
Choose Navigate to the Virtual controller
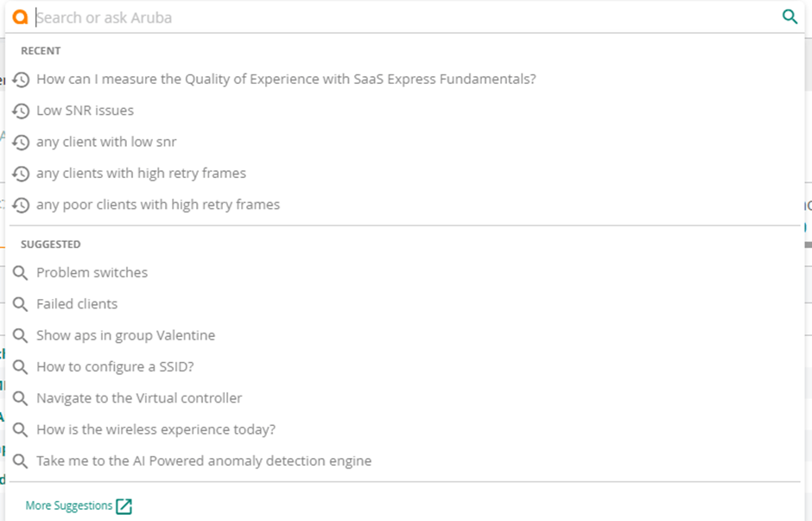[x=139, y=398]
